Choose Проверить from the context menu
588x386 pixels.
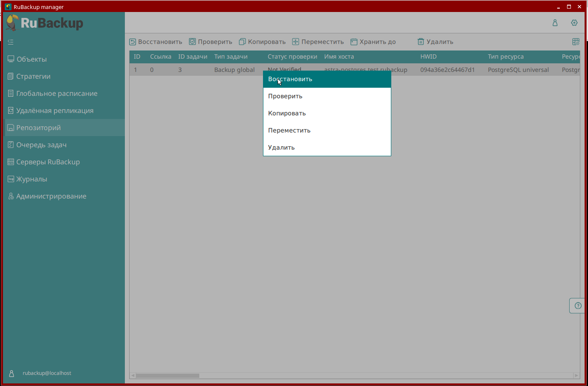[327, 96]
